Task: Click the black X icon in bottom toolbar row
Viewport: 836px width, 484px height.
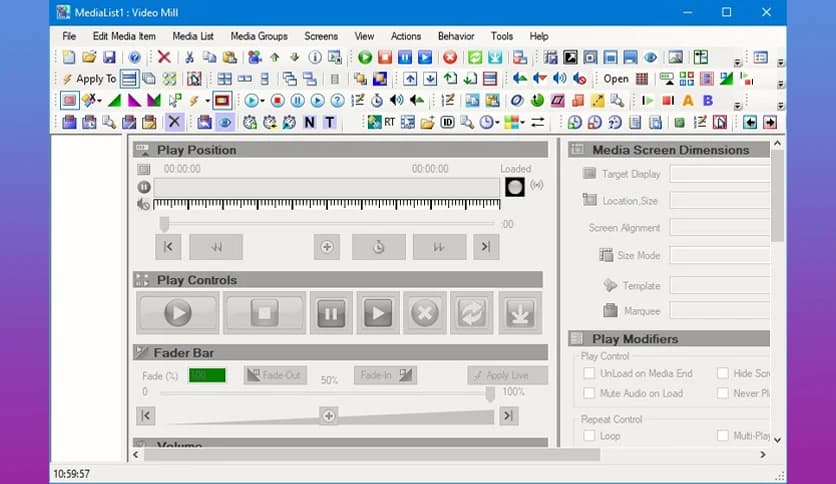Action: 174,122
